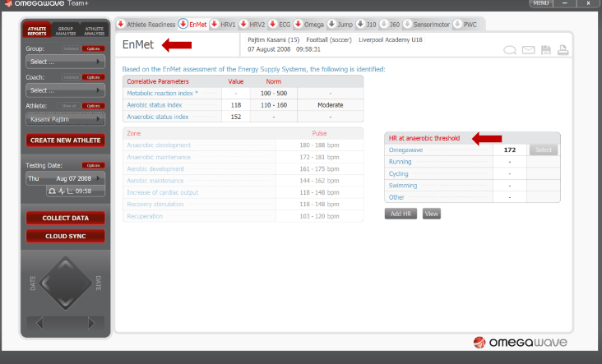Screen dimensions: 602x364
Task: Click Select button in Omegawave row
Action: click(544, 150)
